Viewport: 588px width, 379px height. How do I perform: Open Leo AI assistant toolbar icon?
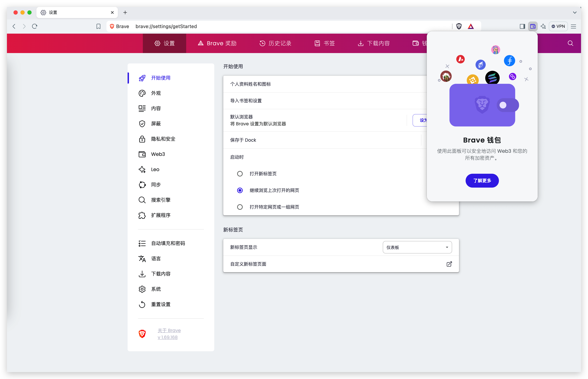pyautogui.click(x=543, y=26)
